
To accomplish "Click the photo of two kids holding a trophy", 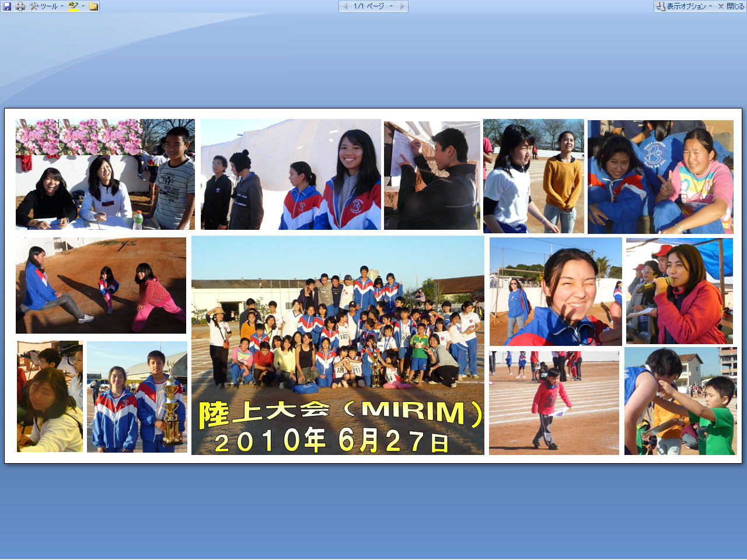I will point(137,397).
